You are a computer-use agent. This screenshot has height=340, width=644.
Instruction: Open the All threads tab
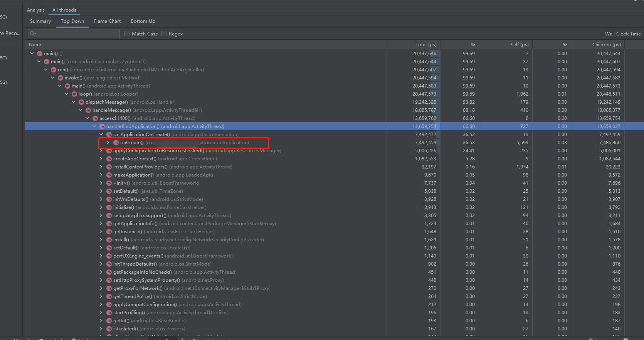[x=64, y=10]
